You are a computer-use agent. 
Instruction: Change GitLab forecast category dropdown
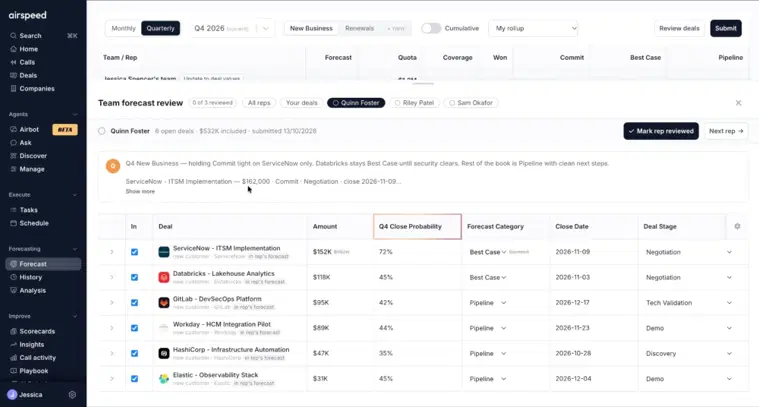(487, 302)
